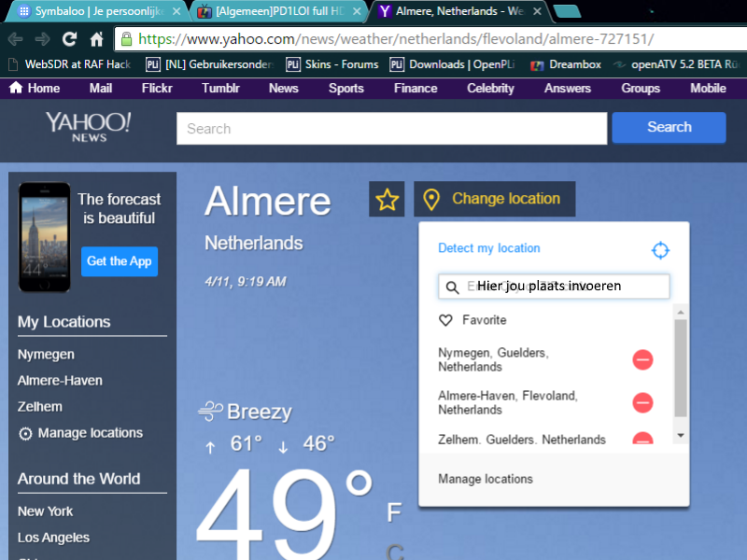
Task: Open Flickr in the Yahoo navigation bar
Action: pos(157,88)
